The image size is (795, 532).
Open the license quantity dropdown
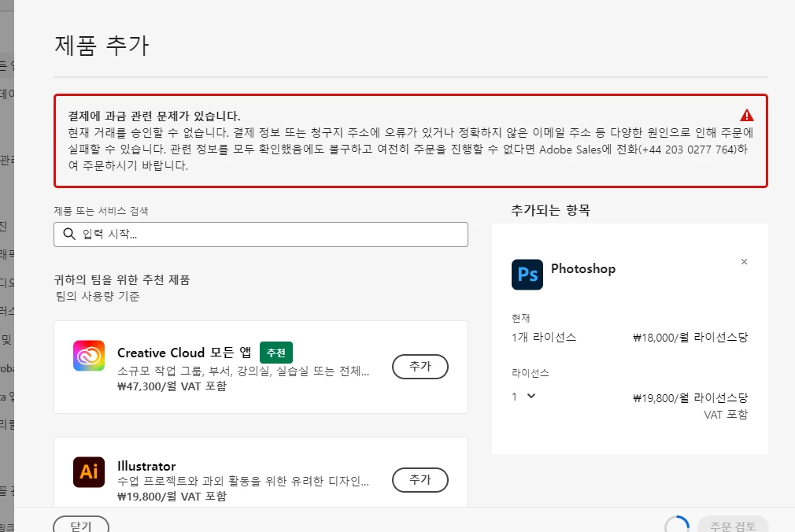(x=524, y=396)
